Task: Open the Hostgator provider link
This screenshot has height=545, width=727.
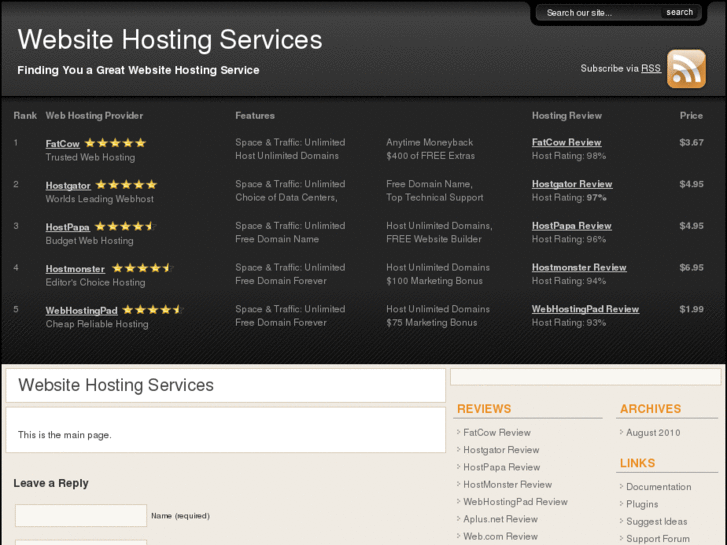Action: coord(68,186)
